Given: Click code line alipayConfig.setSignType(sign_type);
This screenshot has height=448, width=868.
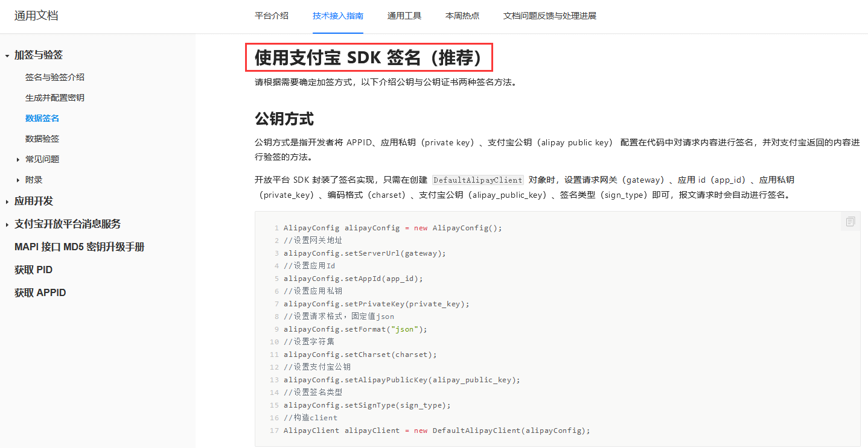Looking at the screenshot, I should (x=367, y=405).
